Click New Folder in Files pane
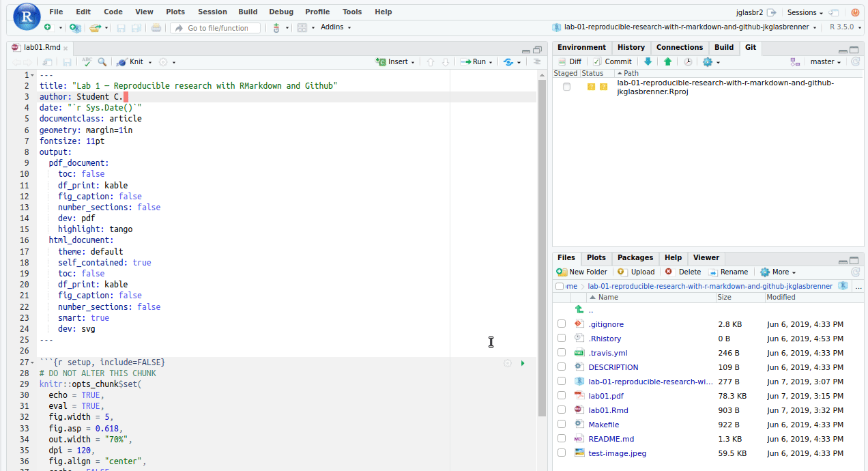This screenshot has width=868, height=471. 582,272
